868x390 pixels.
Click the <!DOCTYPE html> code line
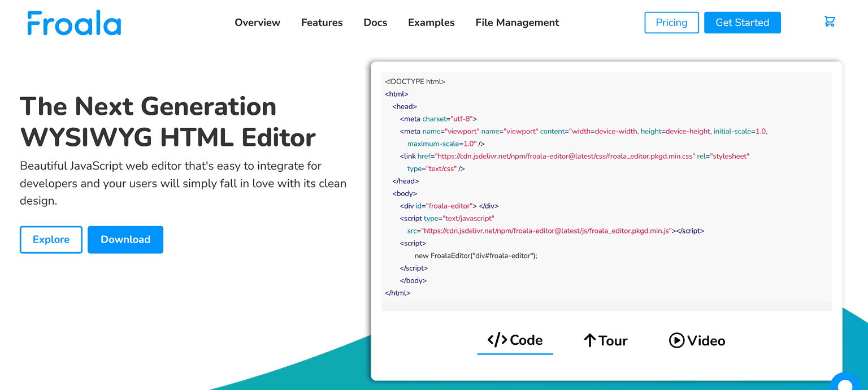tap(415, 81)
